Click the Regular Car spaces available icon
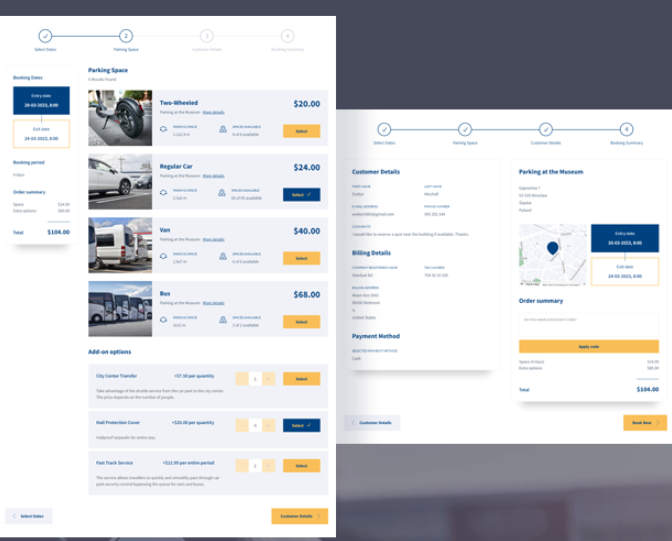This screenshot has width=672, height=541. pos(222,192)
